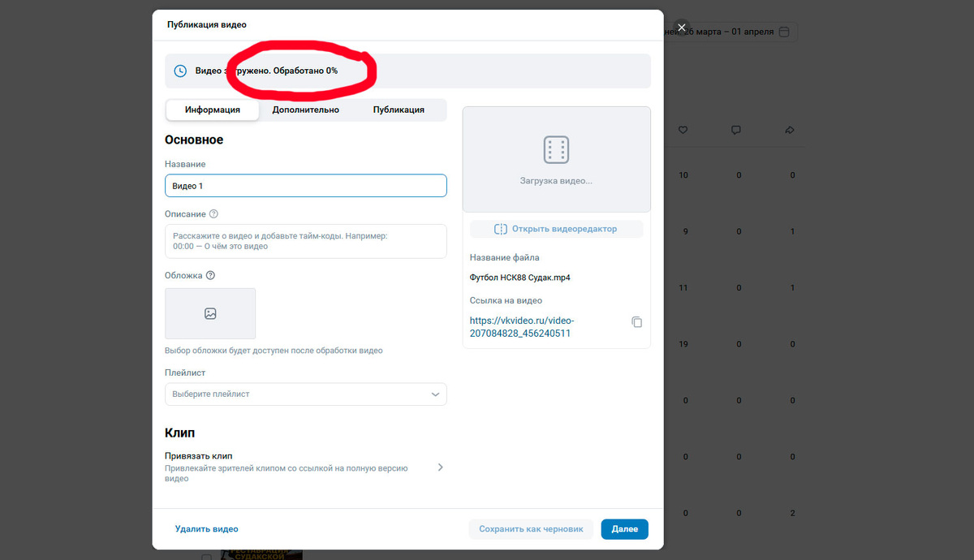Open the calendar date range icon

tap(784, 32)
